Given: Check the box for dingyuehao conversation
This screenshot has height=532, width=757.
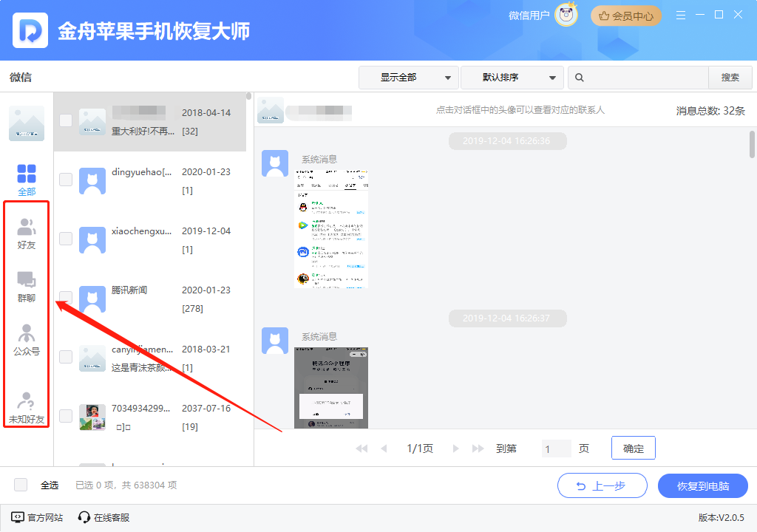Looking at the screenshot, I should pyautogui.click(x=66, y=180).
